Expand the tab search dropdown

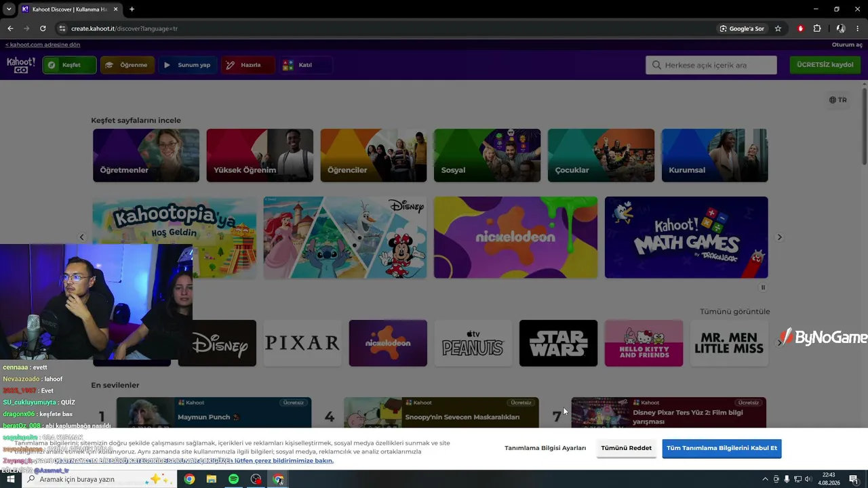pyautogui.click(x=9, y=9)
